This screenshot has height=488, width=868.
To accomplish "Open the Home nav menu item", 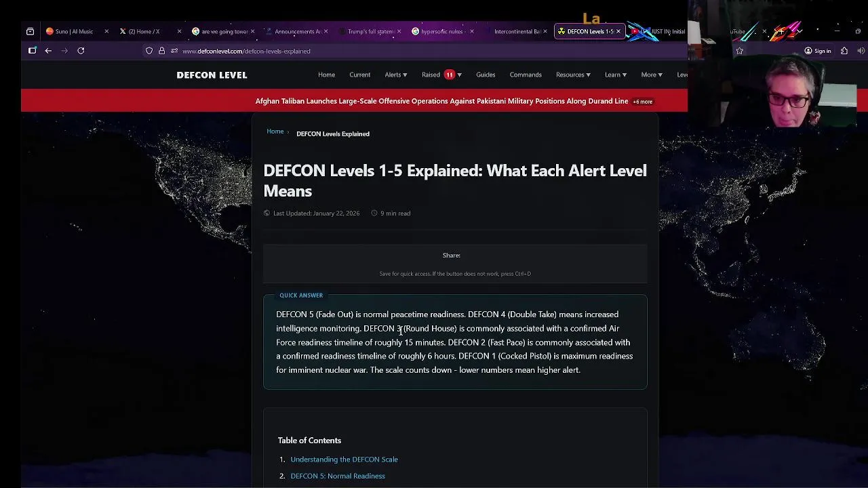I will click(x=326, y=75).
